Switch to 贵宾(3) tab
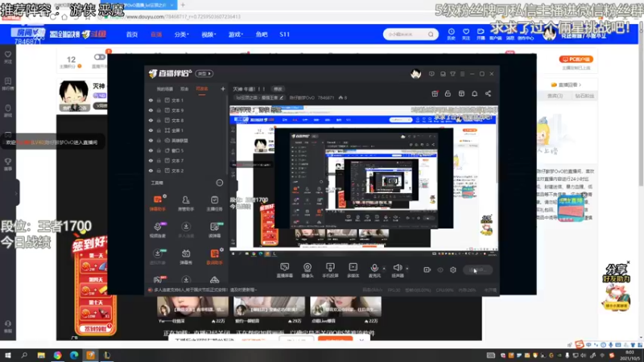 tap(555, 96)
